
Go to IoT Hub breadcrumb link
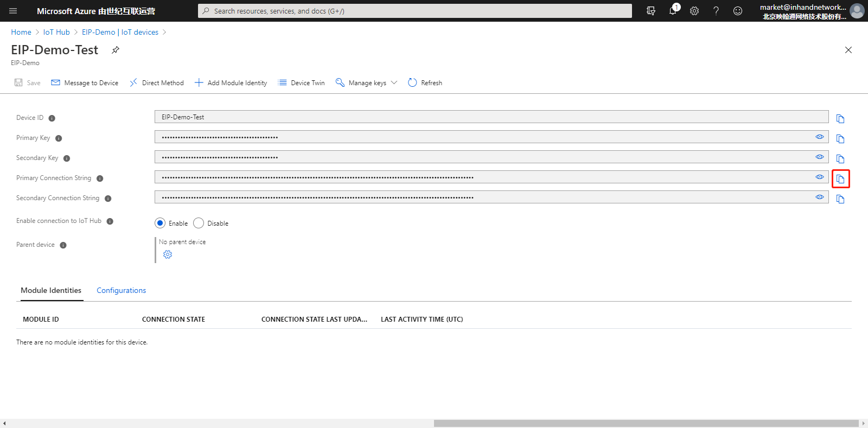click(56, 32)
